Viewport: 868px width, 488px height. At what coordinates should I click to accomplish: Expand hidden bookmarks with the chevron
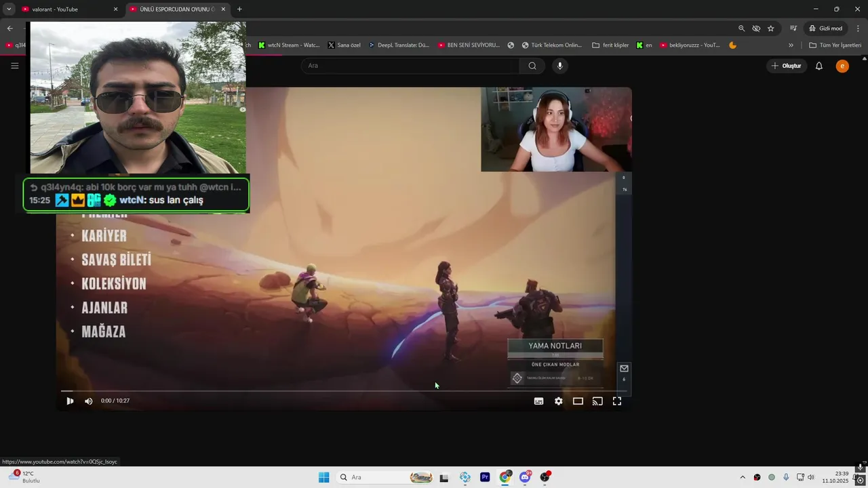pyautogui.click(x=791, y=45)
